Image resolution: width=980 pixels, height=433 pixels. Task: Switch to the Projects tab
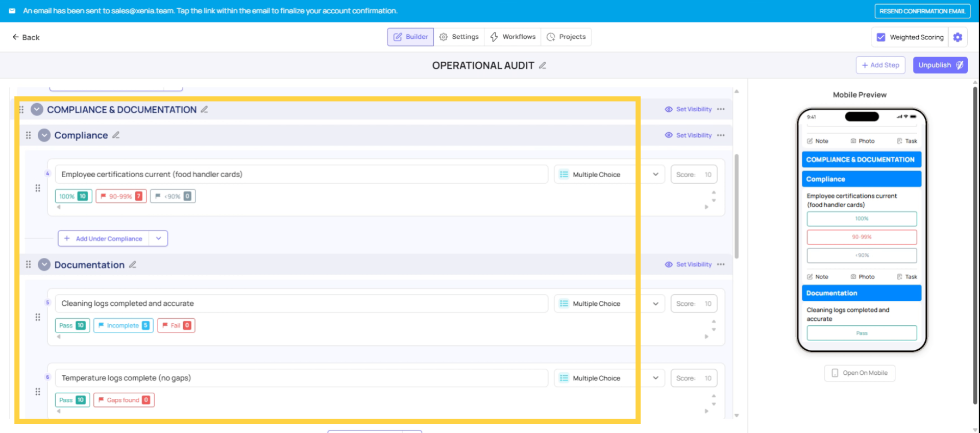(x=566, y=37)
